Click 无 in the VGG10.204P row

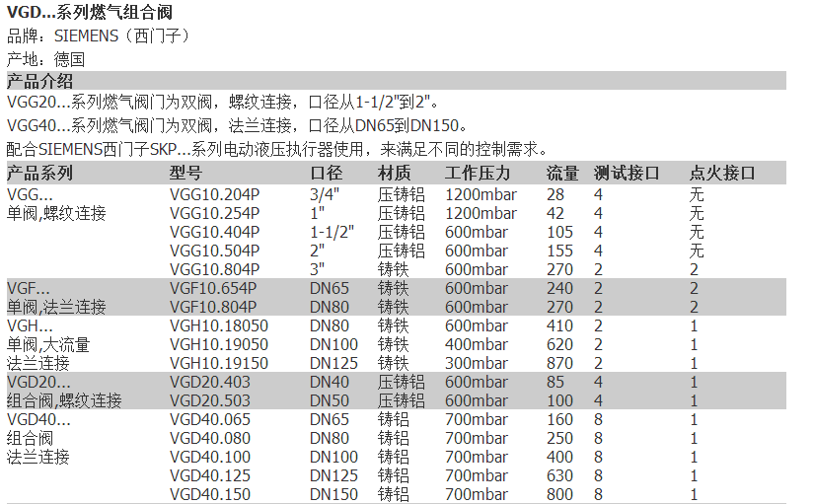[x=697, y=194]
